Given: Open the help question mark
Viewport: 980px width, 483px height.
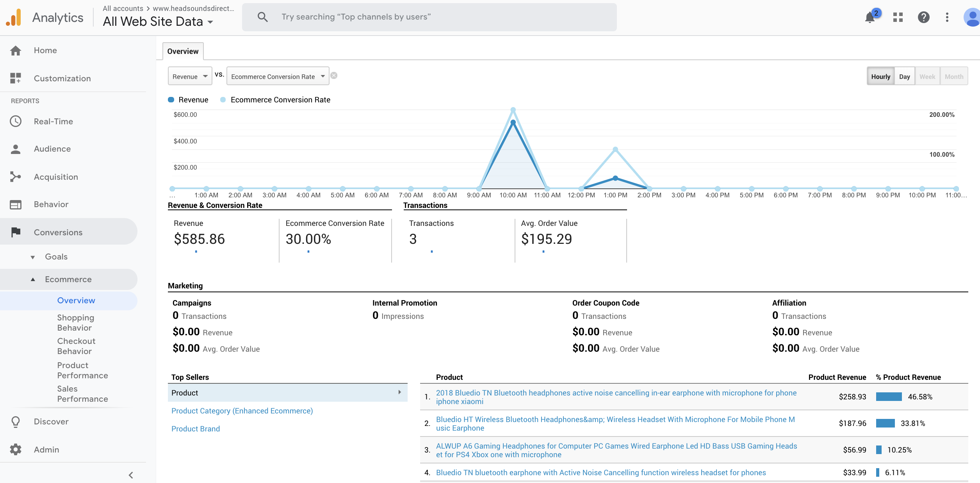Looking at the screenshot, I should [923, 17].
